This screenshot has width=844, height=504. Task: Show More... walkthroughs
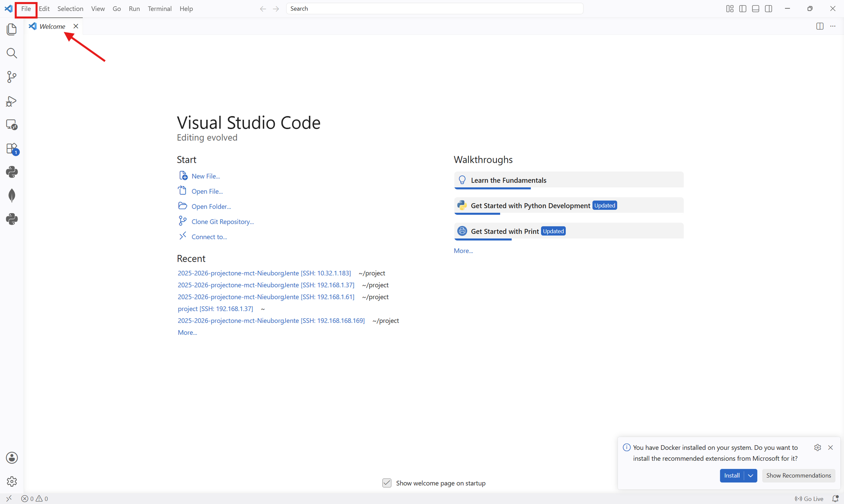click(463, 251)
